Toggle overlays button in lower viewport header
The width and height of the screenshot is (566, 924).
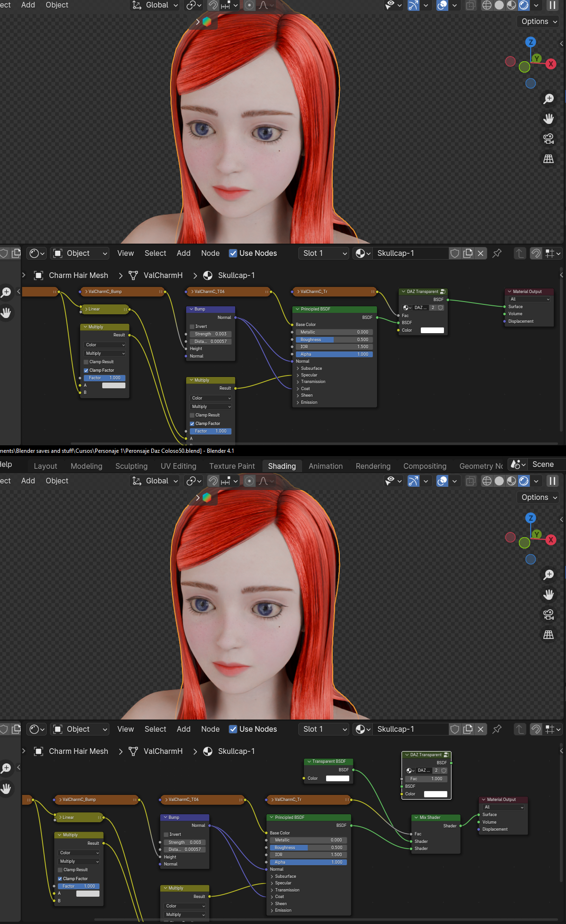442,481
